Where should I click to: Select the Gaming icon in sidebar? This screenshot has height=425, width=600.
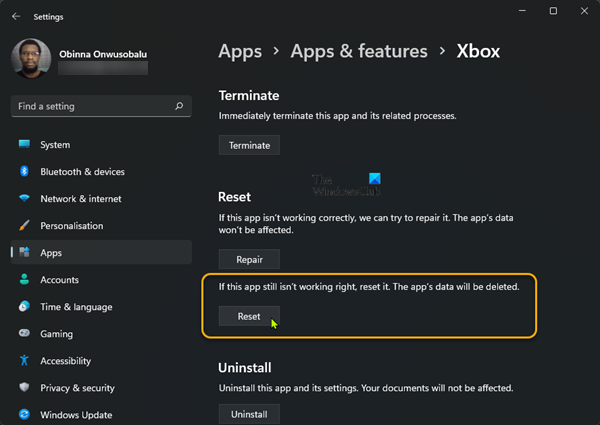pyautogui.click(x=24, y=334)
